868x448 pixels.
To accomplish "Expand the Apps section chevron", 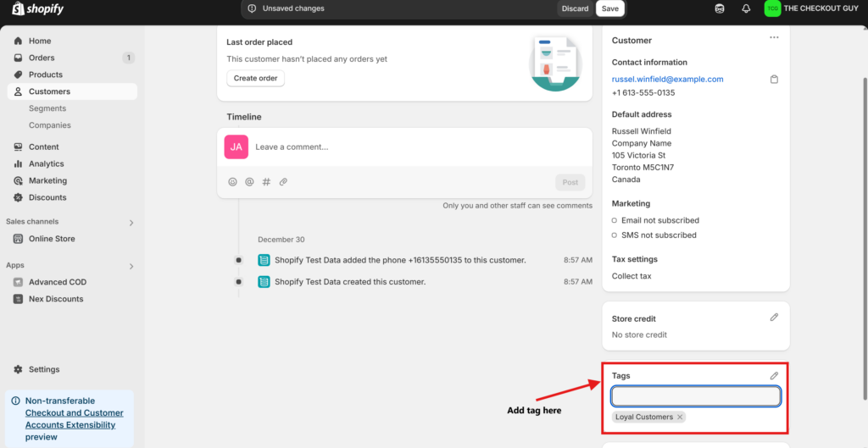I will (x=131, y=266).
